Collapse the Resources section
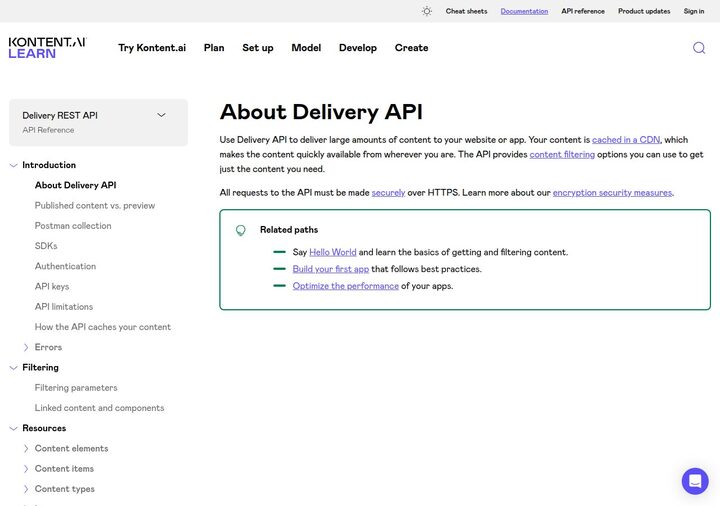Viewport: 720px width, 506px height. [13, 428]
